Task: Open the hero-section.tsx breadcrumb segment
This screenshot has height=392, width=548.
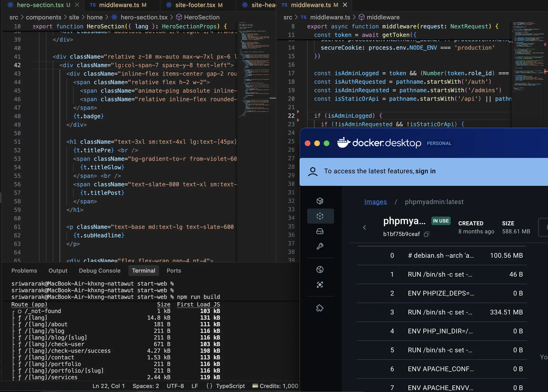Action: point(144,17)
